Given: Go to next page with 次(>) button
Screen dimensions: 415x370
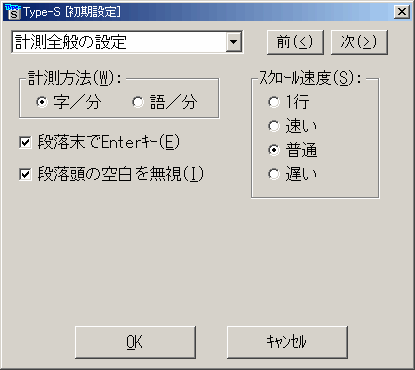Looking at the screenshot, I should tap(359, 42).
